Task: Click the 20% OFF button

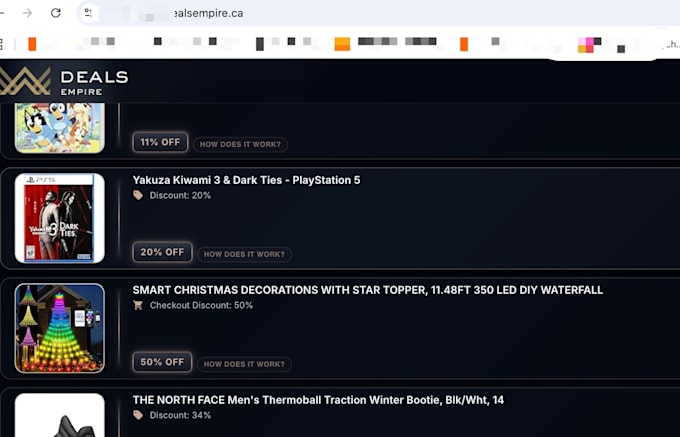Action: (x=162, y=252)
